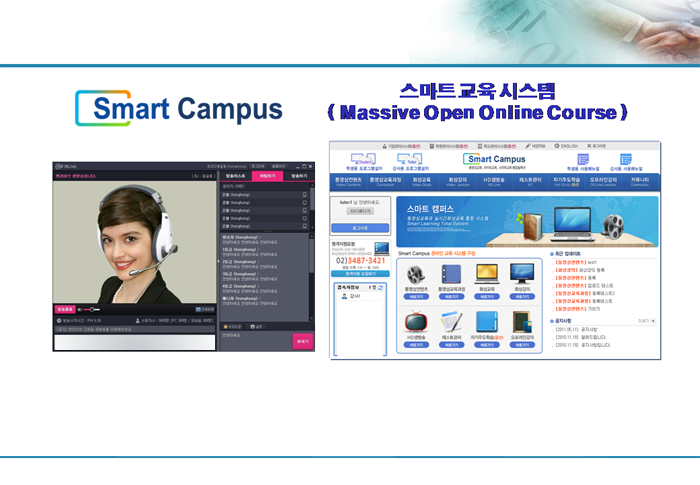Screen dimensions: 700x485
Task: Open the tutor user manual icon
Action: 626,159
